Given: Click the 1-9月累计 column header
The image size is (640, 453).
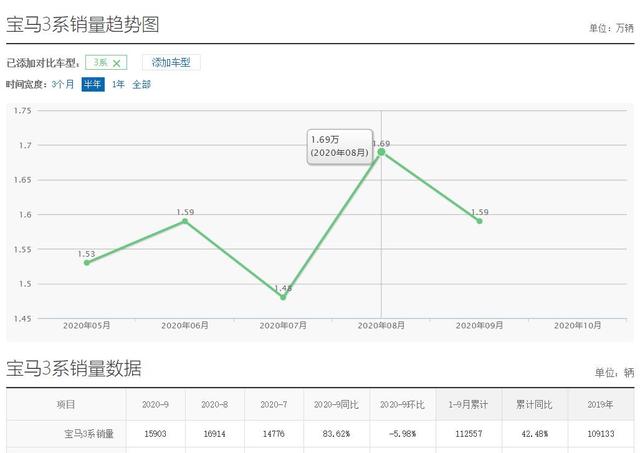Looking at the screenshot, I should [469, 404].
